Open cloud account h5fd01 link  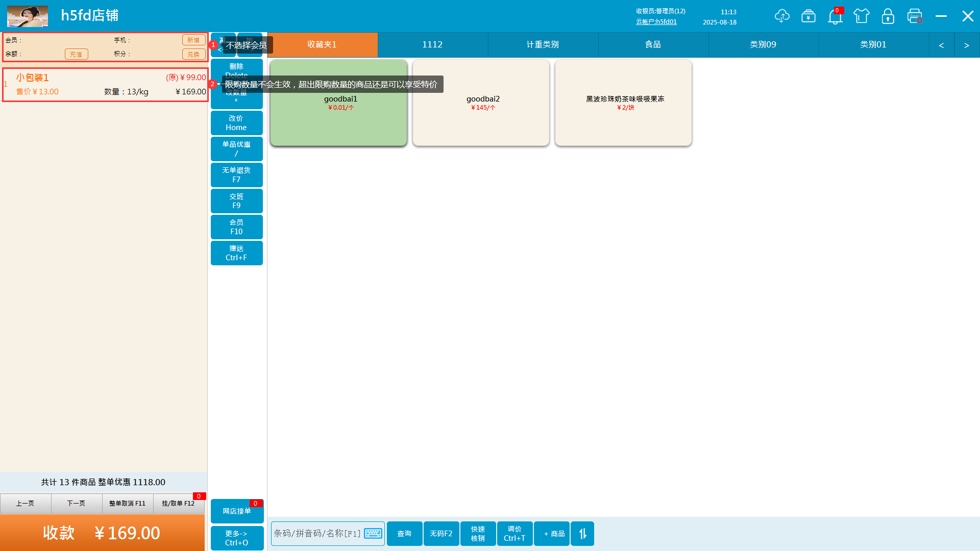coord(656,22)
